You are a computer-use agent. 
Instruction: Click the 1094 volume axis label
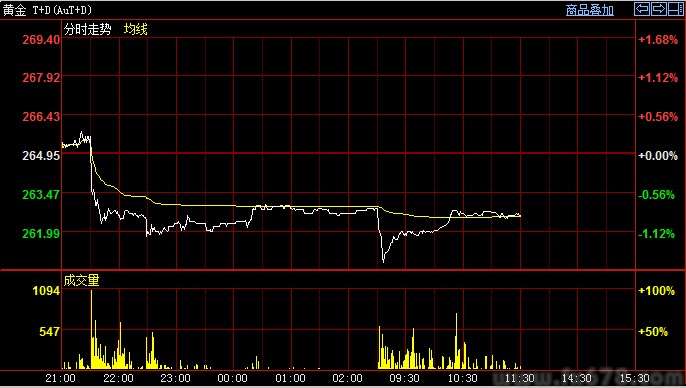tap(46, 290)
